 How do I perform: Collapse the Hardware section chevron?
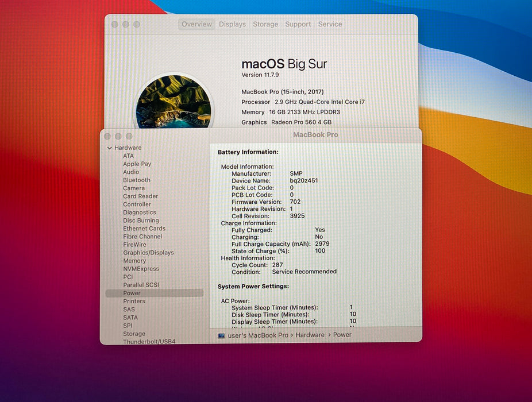[109, 148]
